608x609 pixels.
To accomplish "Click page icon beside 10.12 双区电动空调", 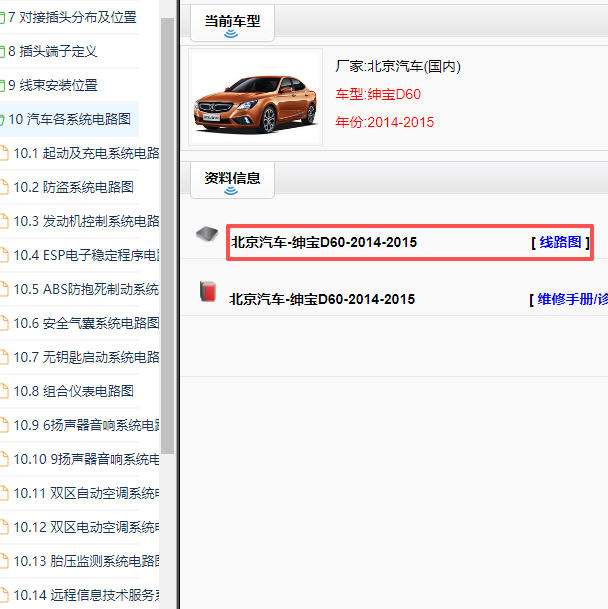I will tap(4, 527).
